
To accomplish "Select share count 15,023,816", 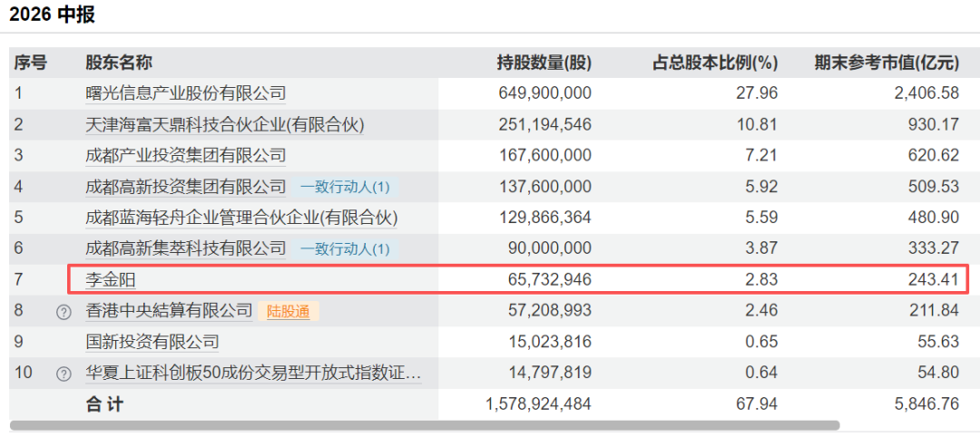I will coord(550,342).
